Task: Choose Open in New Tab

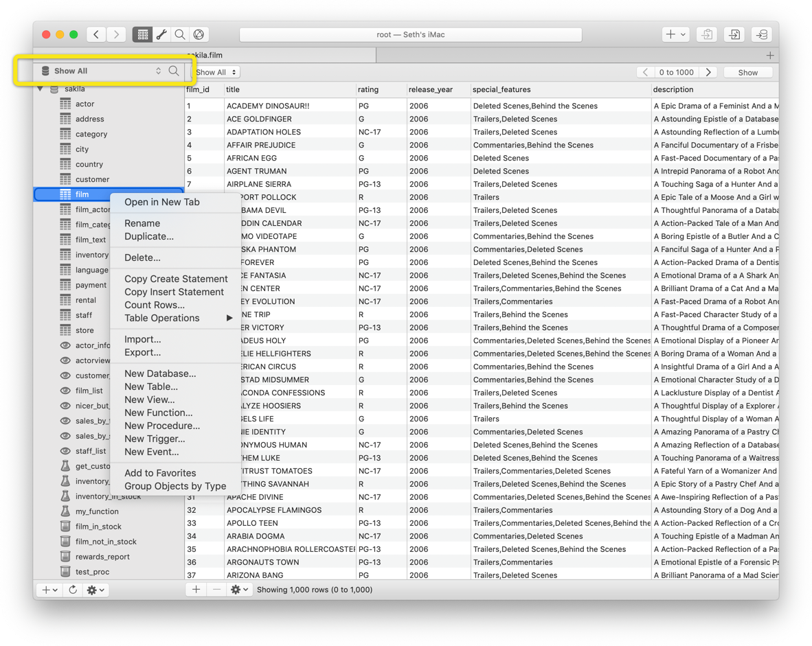Action: (x=176, y=203)
